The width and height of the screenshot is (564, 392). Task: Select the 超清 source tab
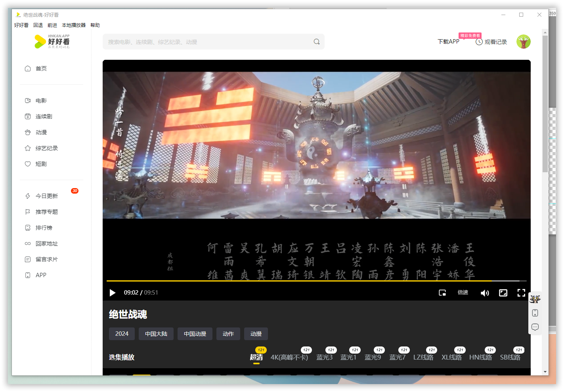pos(256,357)
